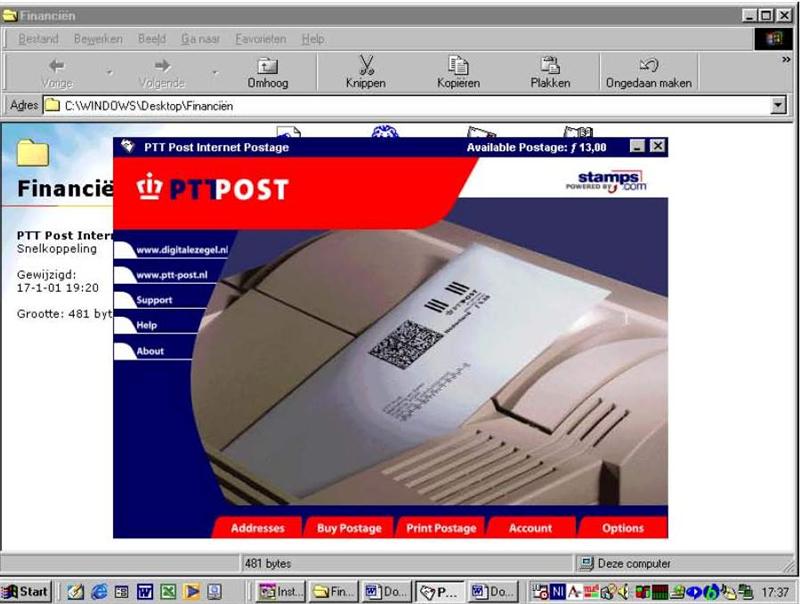Click the Knippen scissors icon
This screenshot has height=604, width=800.
[x=366, y=65]
